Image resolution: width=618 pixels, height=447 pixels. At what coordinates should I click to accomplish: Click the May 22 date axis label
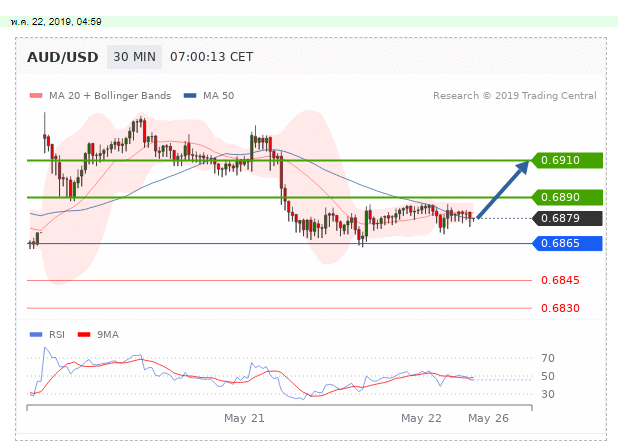click(421, 418)
